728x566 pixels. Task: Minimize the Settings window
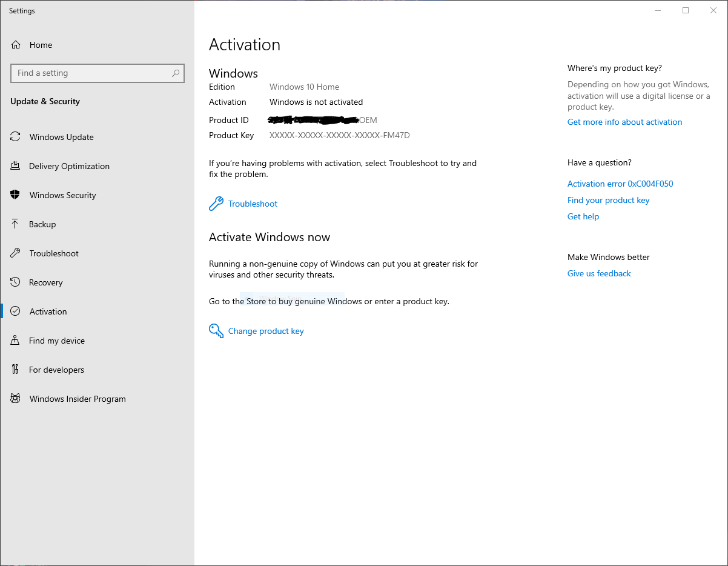(x=658, y=10)
